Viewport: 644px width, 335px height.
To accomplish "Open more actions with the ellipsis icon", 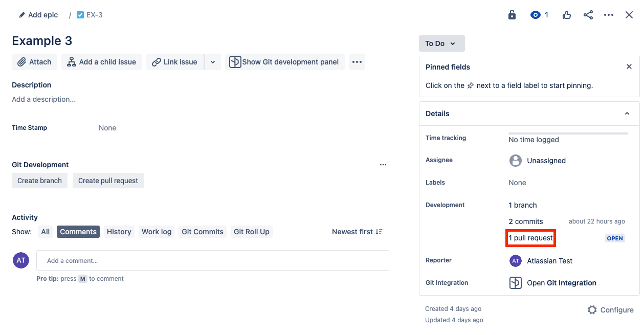I will [608, 15].
